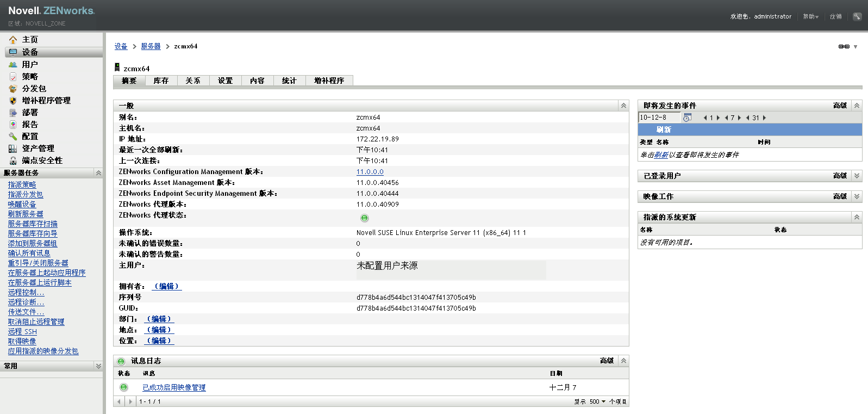Click the green ZENworks agent status icon

365,218
